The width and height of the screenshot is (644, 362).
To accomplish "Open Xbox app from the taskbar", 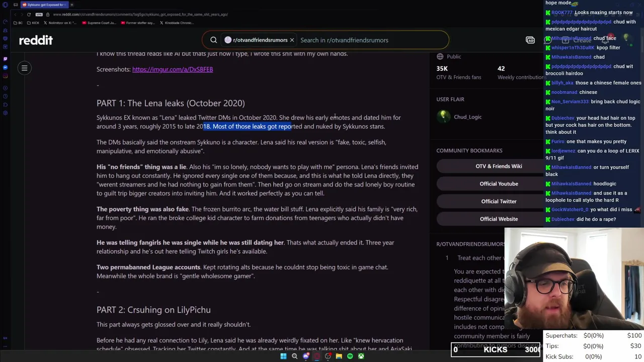I will 361,356.
